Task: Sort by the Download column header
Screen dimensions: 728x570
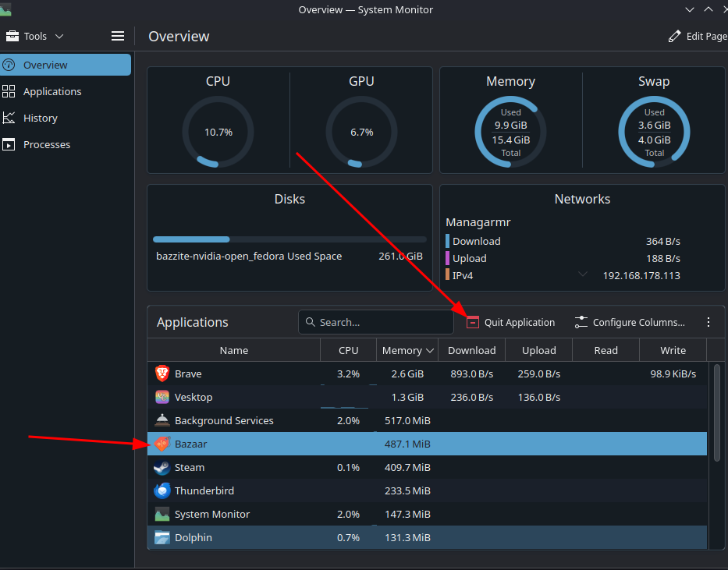Action: (x=472, y=350)
